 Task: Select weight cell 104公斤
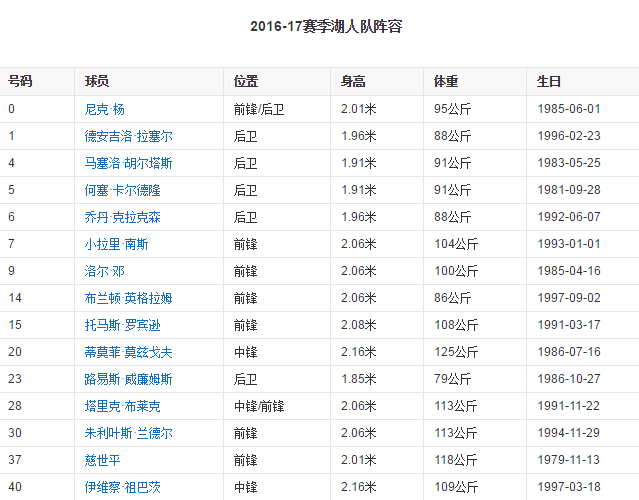coord(456,244)
